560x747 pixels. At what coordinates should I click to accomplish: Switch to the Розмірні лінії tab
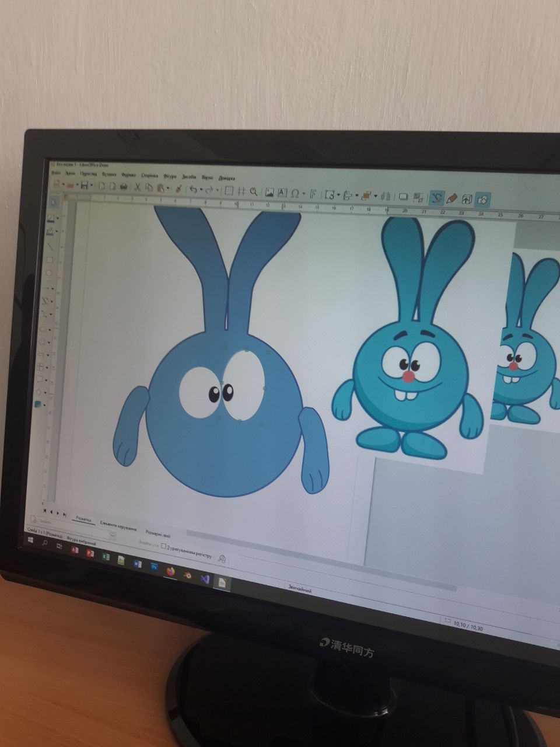158,534
